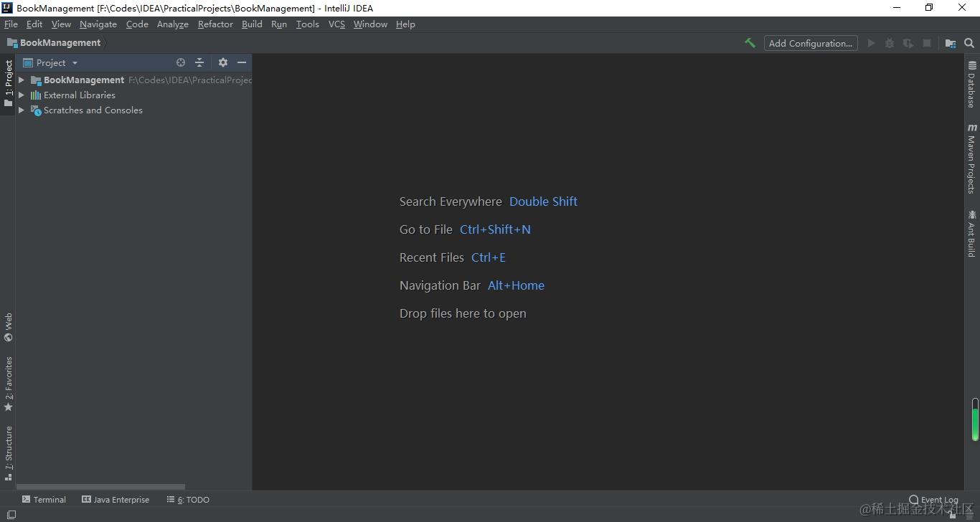Click the Run with Coverage icon
Screen dimensions: 980x522
(x=908, y=43)
